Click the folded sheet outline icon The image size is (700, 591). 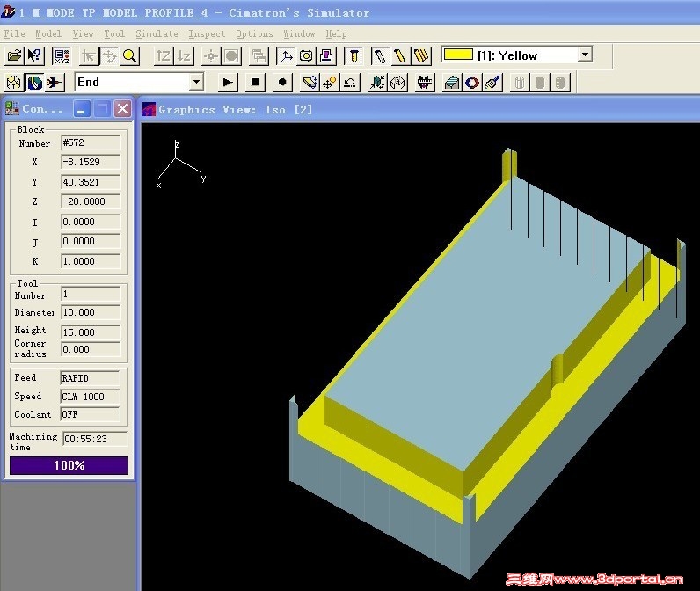(397, 83)
